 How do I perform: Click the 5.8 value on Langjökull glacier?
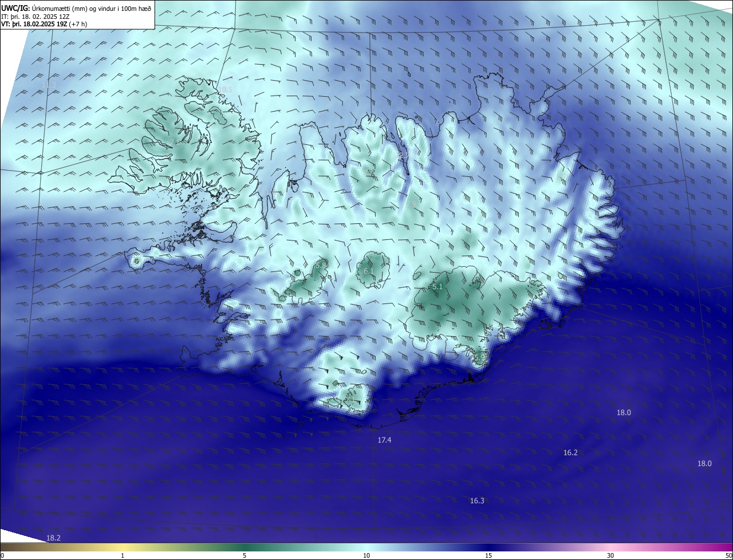pyautogui.click(x=321, y=265)
